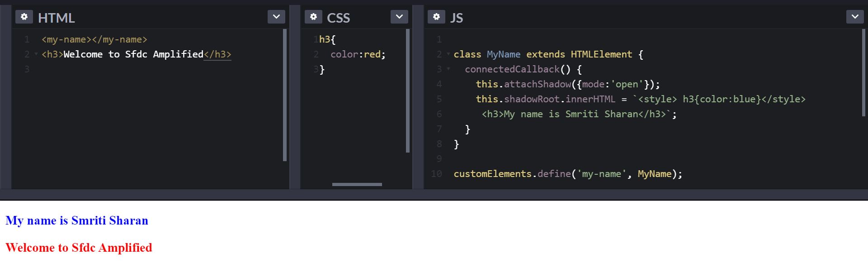Image resolution: width=868 pixels, height=268 pixels.
Task: Collapse the h3 fold arrow on HTML line 2
Action: [36, 54]
